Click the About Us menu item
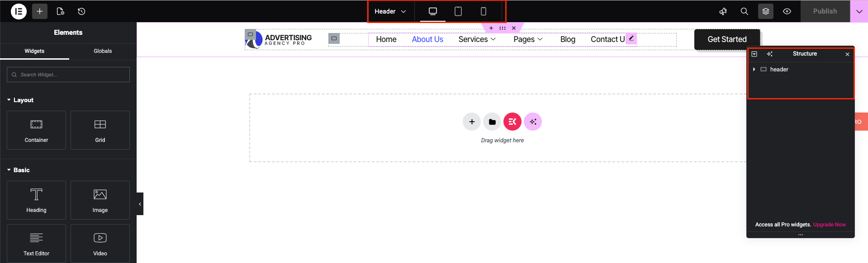The height and width of the screenshot is (263, 868). (427, 39)
